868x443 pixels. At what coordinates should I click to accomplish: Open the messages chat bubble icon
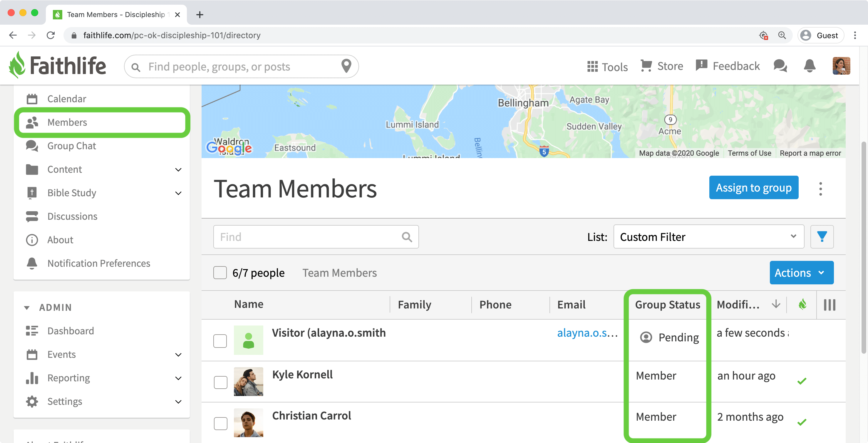[780, 66]
